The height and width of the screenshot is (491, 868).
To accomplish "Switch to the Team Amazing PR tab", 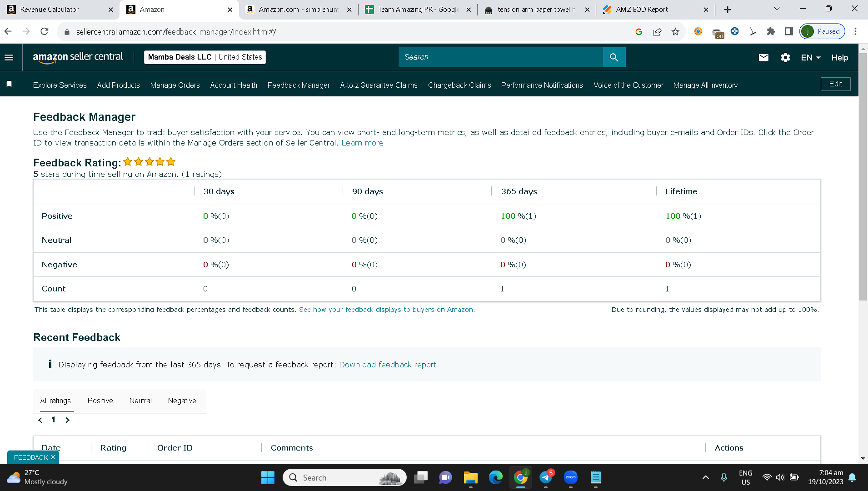I will [x=418, y=10].
